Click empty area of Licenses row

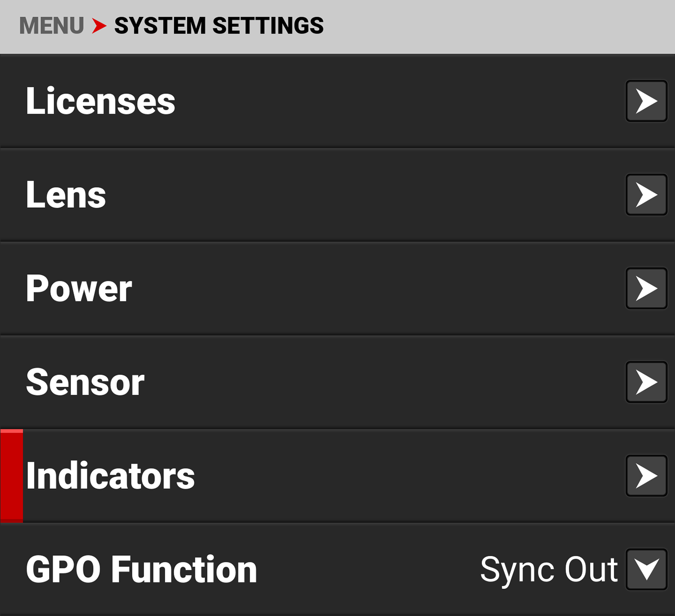coord(382,101)
